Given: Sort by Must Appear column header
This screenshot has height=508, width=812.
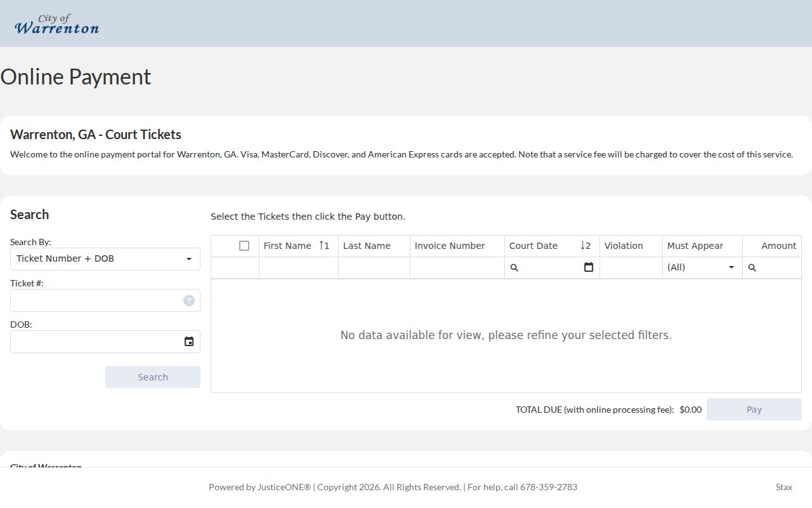Looking at the screenshot, I should (702, 246).
